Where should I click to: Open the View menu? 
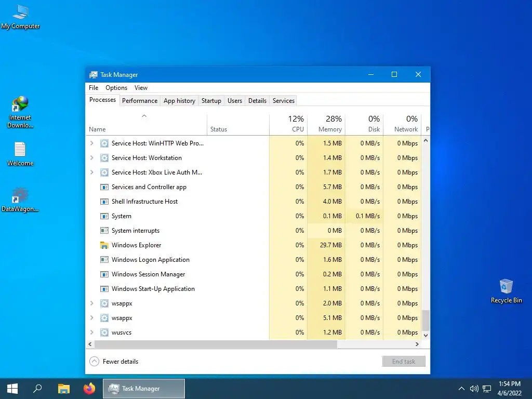click(x=141, y=87)
